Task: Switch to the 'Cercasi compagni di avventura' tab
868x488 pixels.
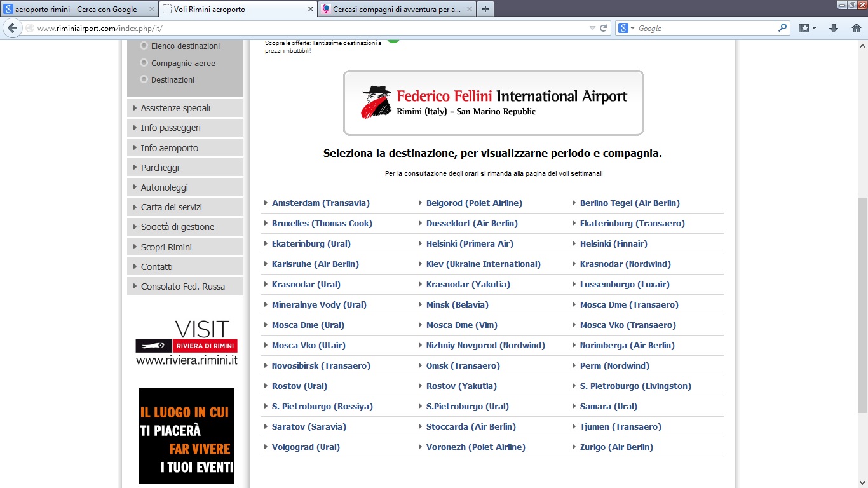Action: point(394,10)
